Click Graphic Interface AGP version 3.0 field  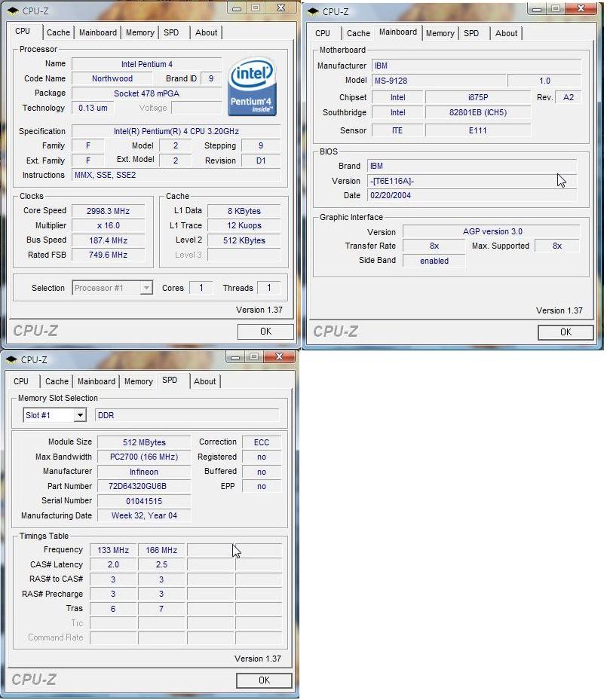(492, 231)
